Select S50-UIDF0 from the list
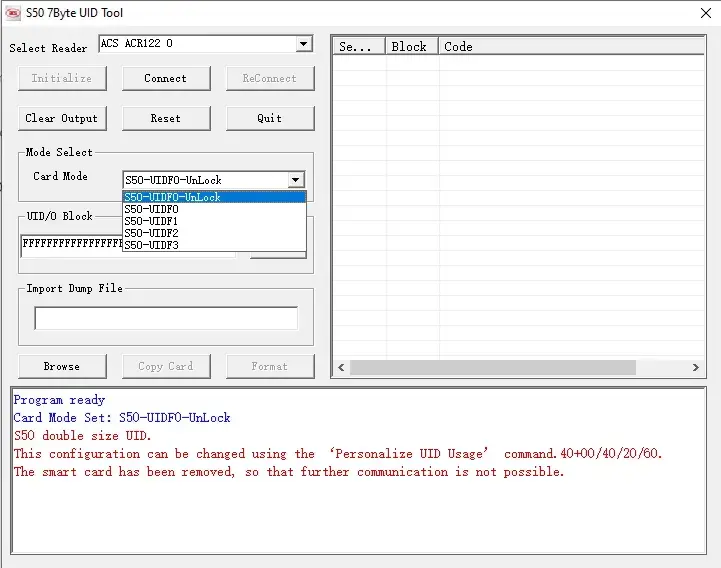Viewport: 721px width, 568px height. [213, 209]
